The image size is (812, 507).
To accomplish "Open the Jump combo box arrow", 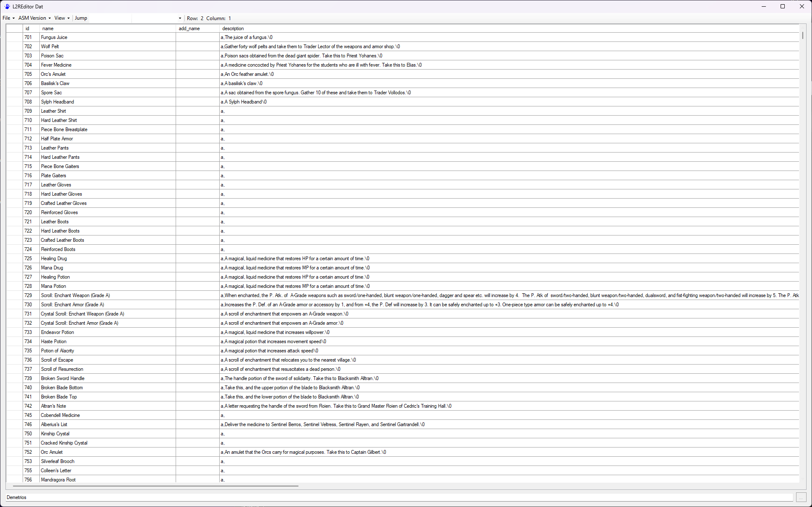I will tap(180, 18).
